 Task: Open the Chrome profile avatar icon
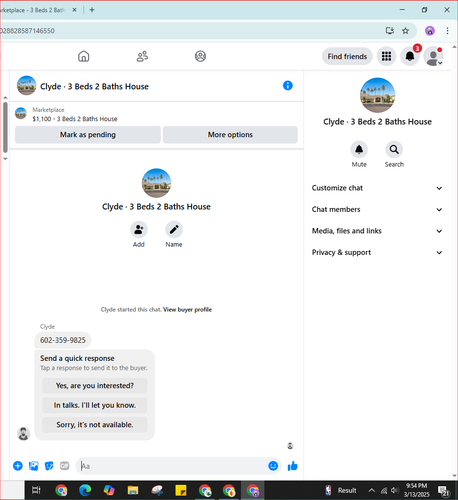point(430,31)
